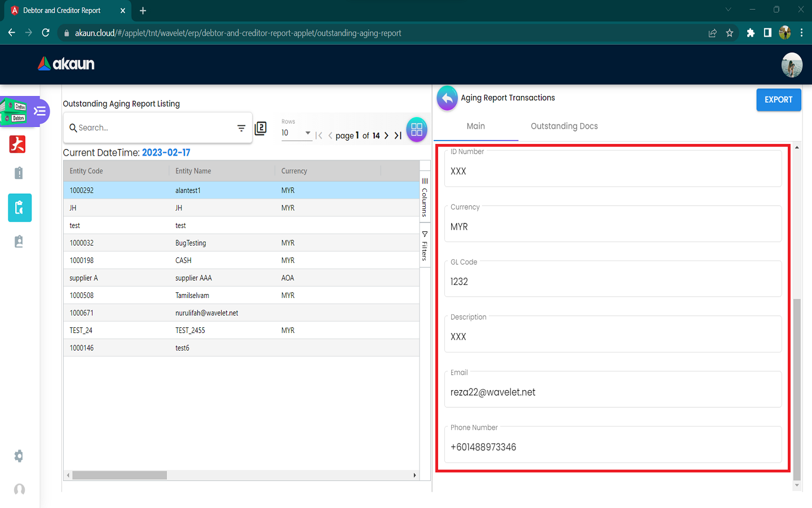Click the back arrow beside Aging Report Transactions
The width and height of the screenshot is (812, 508).
tap(447, 98)
